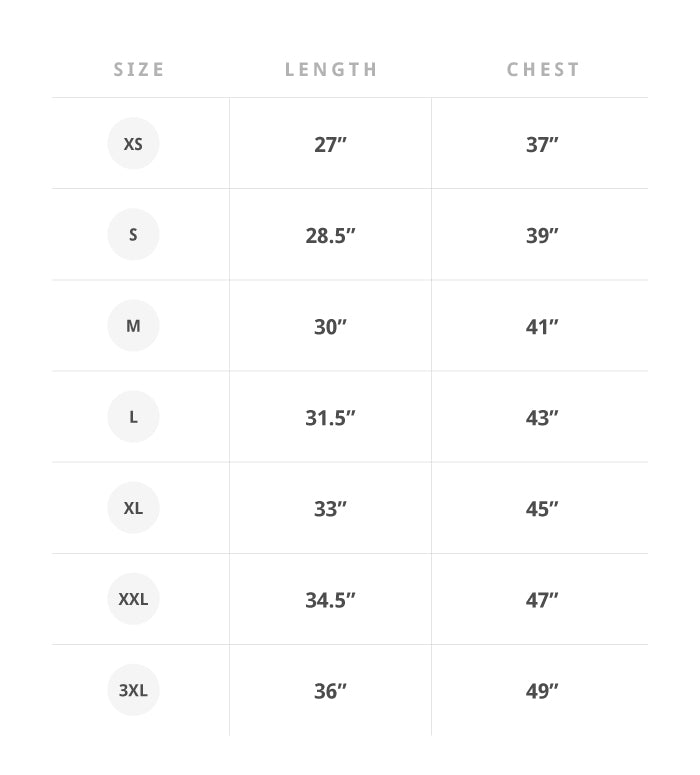700x775 pixels.
Task: Pick the L size circle
Action: pos(133,417)
